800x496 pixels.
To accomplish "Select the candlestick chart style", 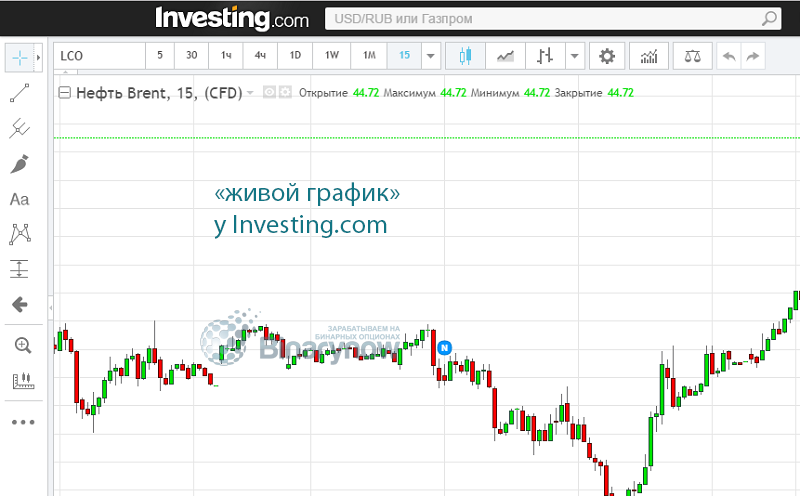I will [x=465, y=56].
